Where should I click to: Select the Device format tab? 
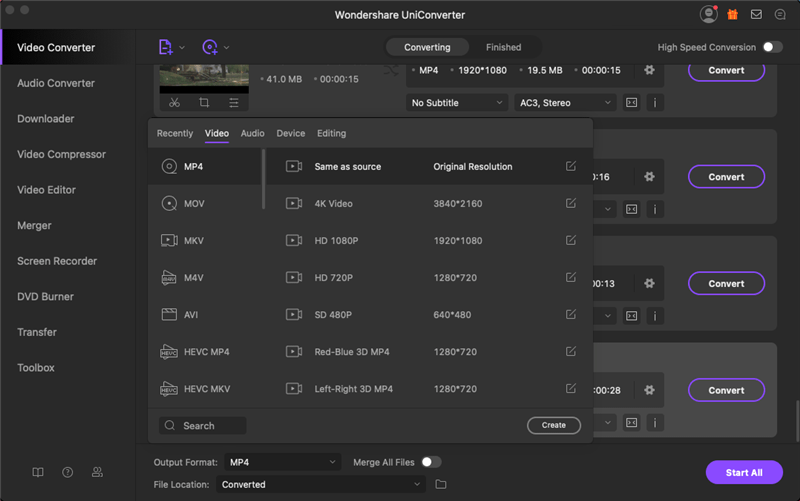[x=291, y=133]
